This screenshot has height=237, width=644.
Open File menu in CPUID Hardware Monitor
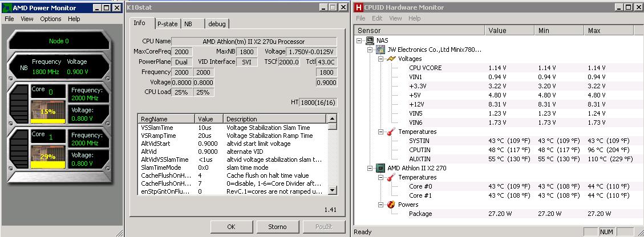point(361,18)
